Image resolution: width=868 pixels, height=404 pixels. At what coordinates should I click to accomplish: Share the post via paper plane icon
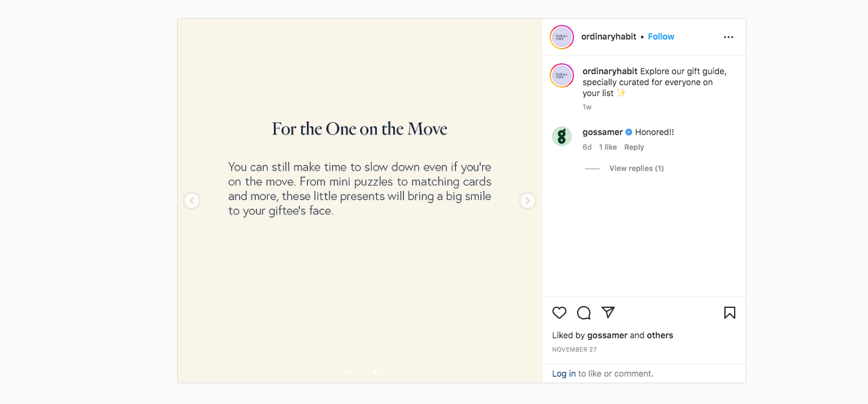tap(608, 312)
